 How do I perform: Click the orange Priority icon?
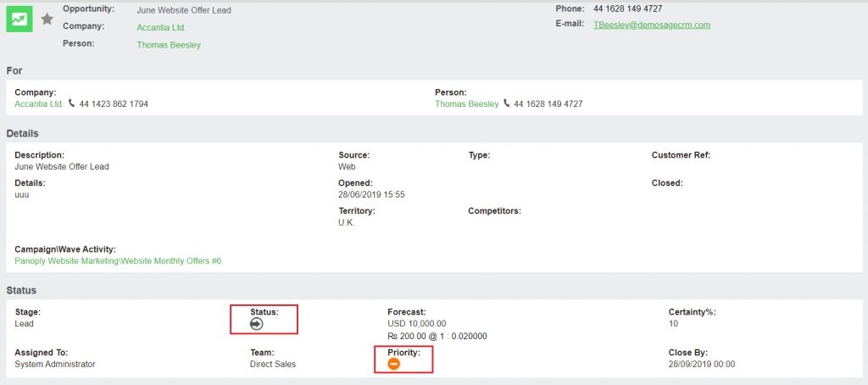tap(394, 364)
